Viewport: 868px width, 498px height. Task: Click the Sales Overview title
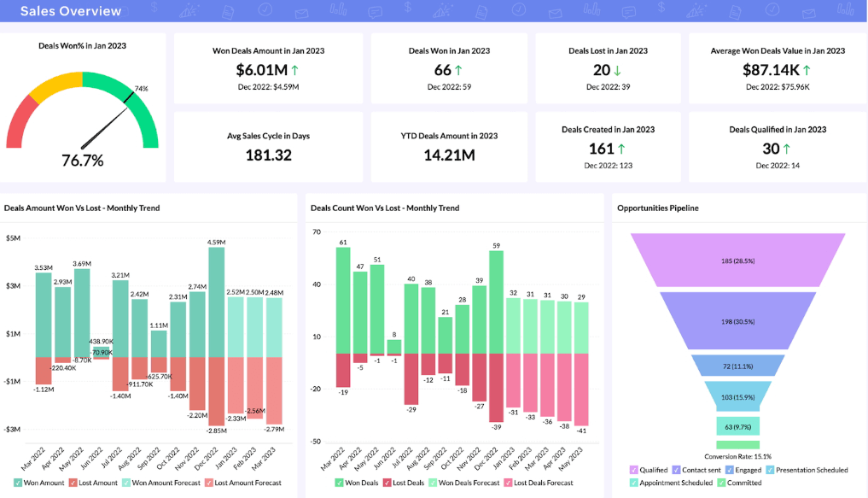tap(64, 11)
